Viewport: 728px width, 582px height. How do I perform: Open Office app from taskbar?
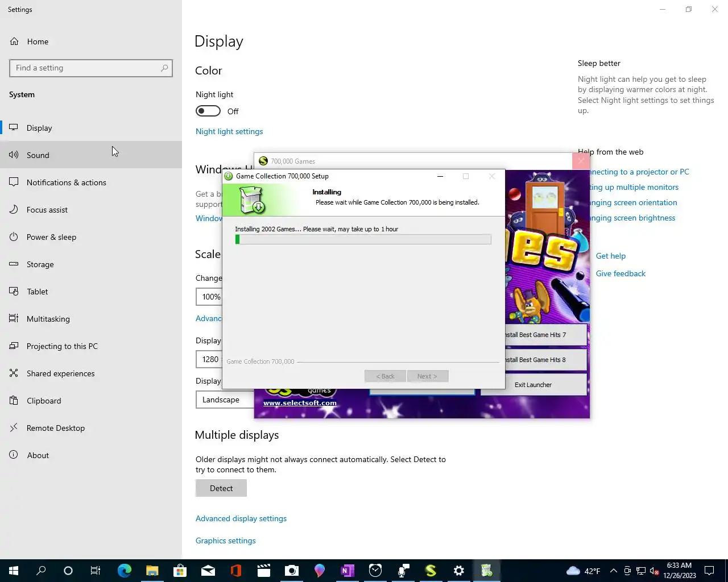(x=235, y=571)
